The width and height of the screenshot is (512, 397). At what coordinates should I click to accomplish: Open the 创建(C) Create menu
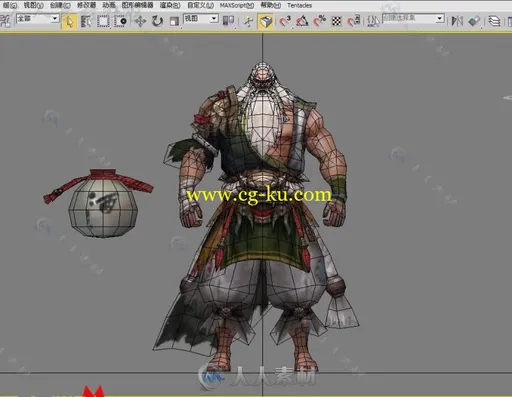coord(60,5)
